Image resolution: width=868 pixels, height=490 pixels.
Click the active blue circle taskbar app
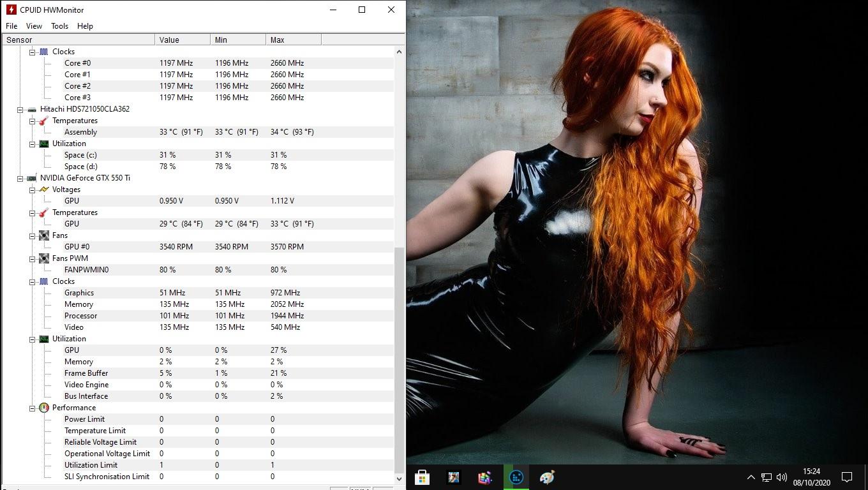click(x=516, y=477)
